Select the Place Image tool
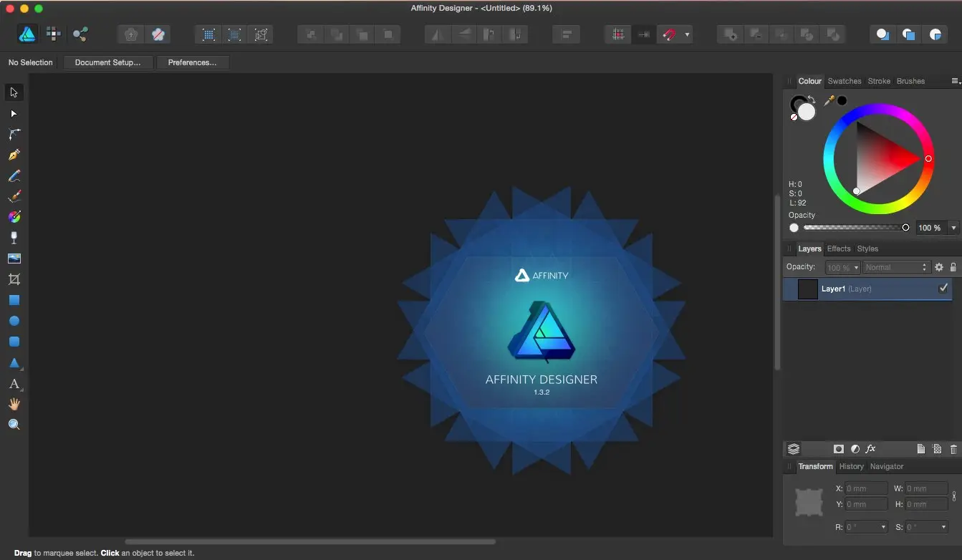The height and width of the screenshot is (560, 962). click(14, 259)
